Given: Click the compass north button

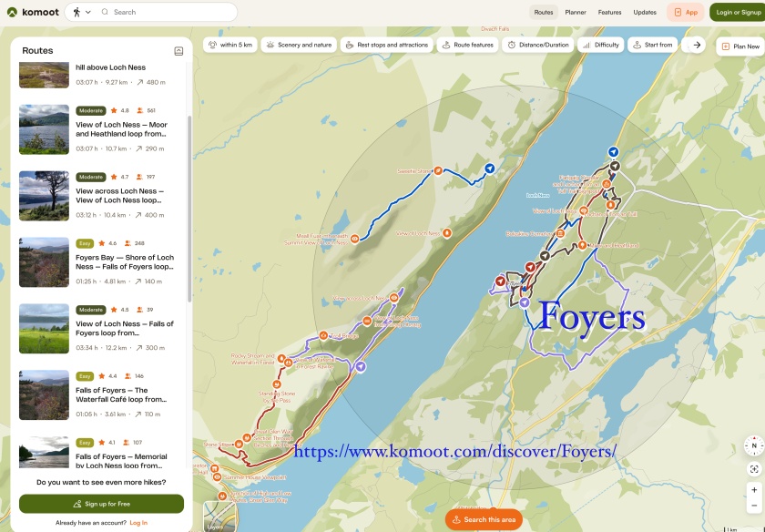Looking at the screenshot, I should point(753,446).
